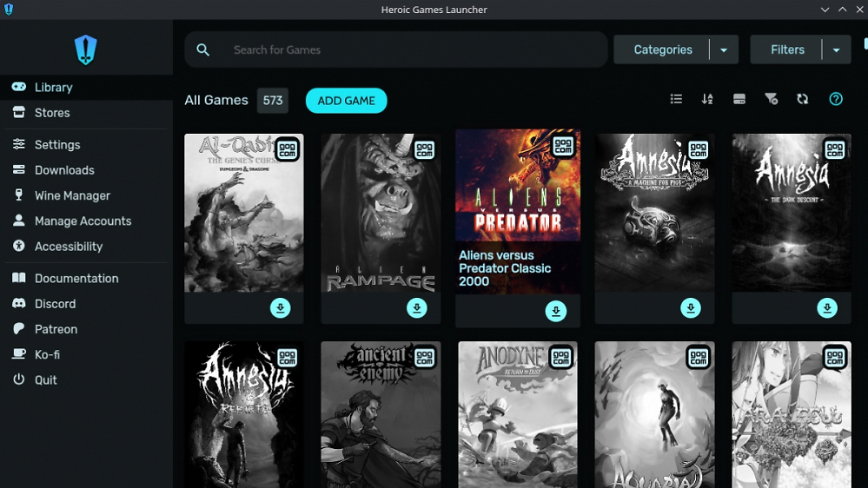The image size is (868, 488).
Task: Open Al-Qadim The Genie's Curse cover
Action: (x=244, y=213)
